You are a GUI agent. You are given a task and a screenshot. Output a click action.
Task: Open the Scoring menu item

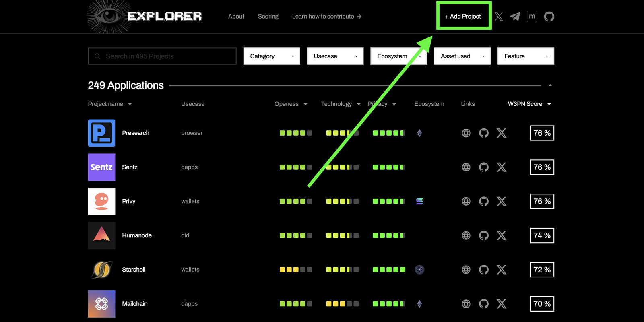coord(268,17)
